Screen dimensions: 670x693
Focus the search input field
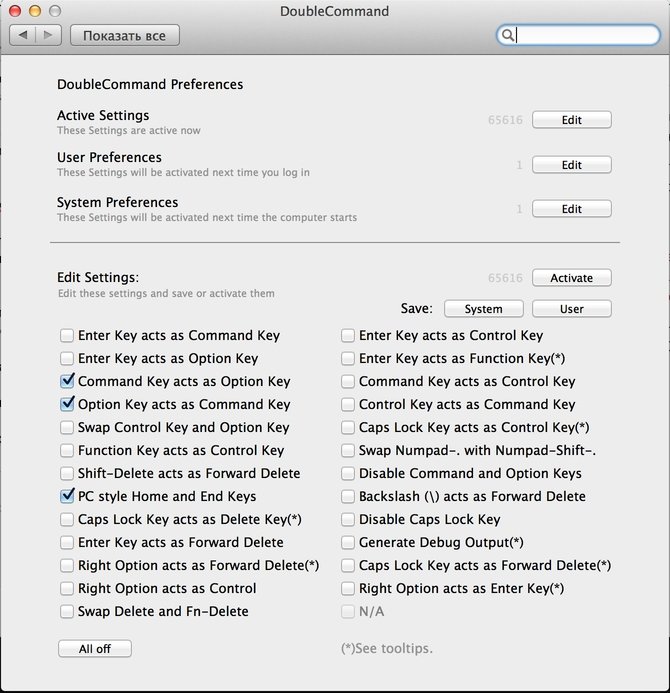click(x=579, y=35)
